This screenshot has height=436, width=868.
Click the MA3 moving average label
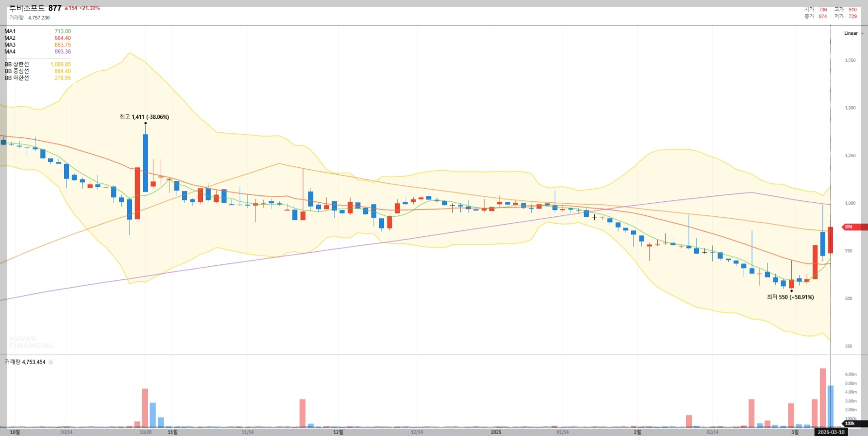coord(10,45)
